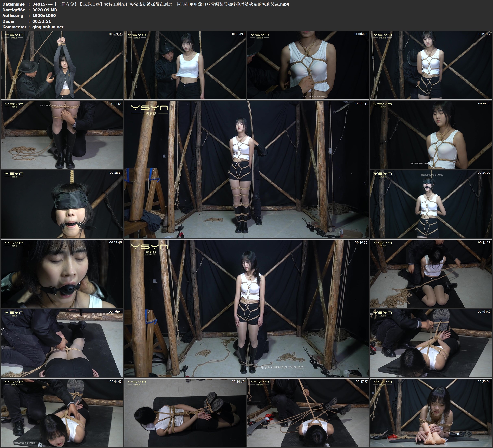Open the frame marked 00:05:33
Screen dimensions: 493x448
click(185, 65)
